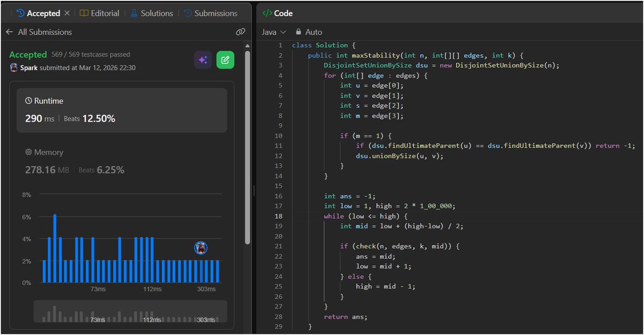Click the purple AI analyze button
Image resolution: width=644 pixels, height=335 pixels.
(203, 60)
